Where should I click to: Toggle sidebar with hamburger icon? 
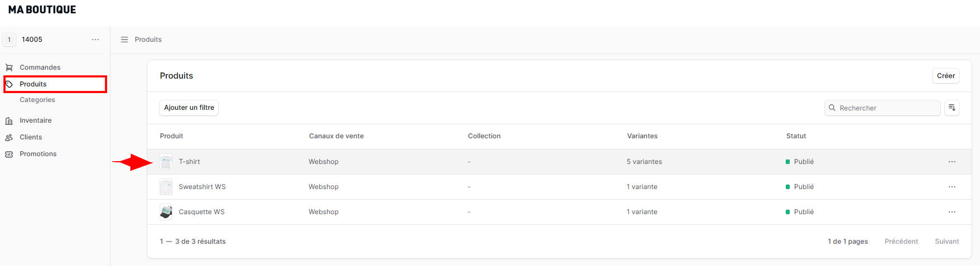pyautogui.click(x=124, y=40)
